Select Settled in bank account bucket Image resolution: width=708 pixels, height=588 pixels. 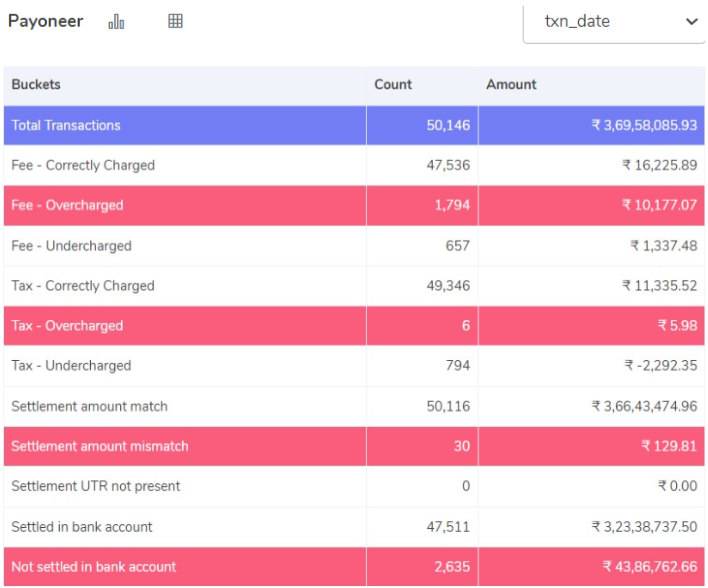[x=82, y=527]
